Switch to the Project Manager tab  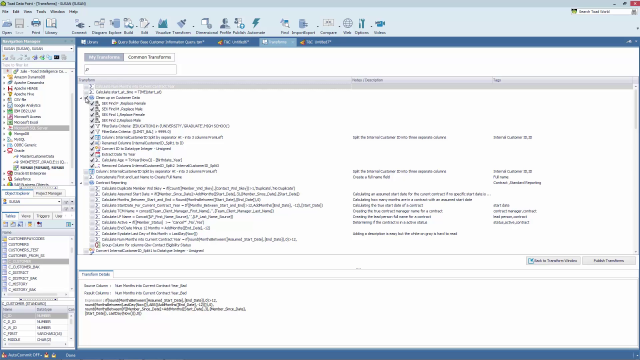pyautogui.click(x=49, y=193)
